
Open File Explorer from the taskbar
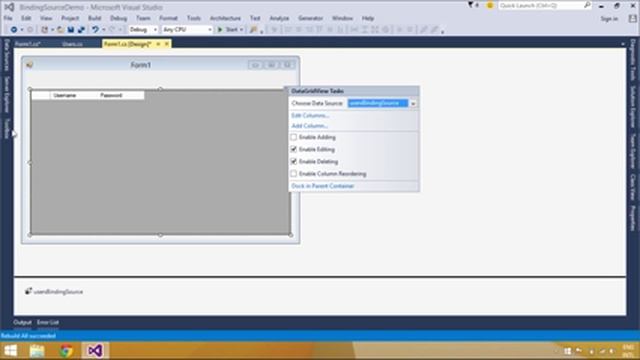37,351
